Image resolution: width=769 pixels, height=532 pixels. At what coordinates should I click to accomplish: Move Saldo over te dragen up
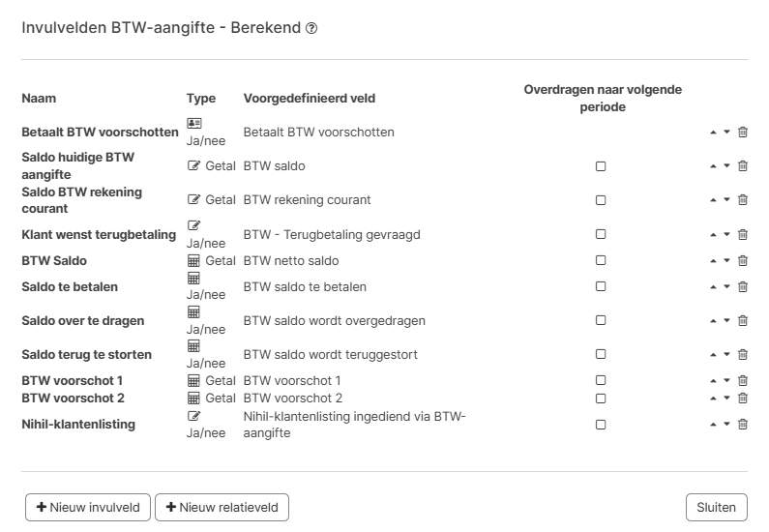714,321
